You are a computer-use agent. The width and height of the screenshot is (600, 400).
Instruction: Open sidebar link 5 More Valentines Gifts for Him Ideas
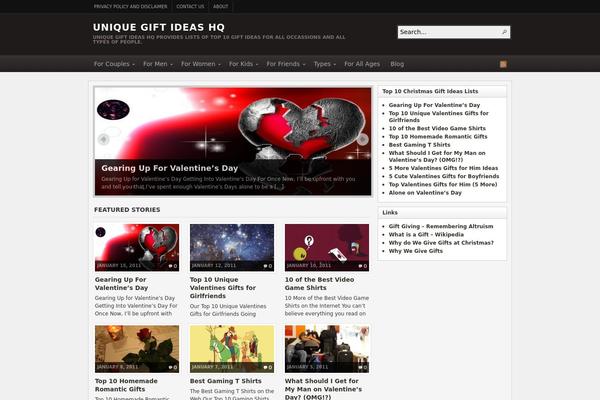tap(443, 168)
